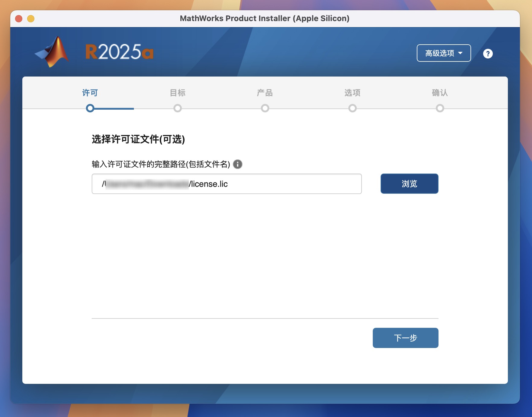This screenshot has height=417, width=532.
Task: Select the 许可 step tab
Action: 90,93
